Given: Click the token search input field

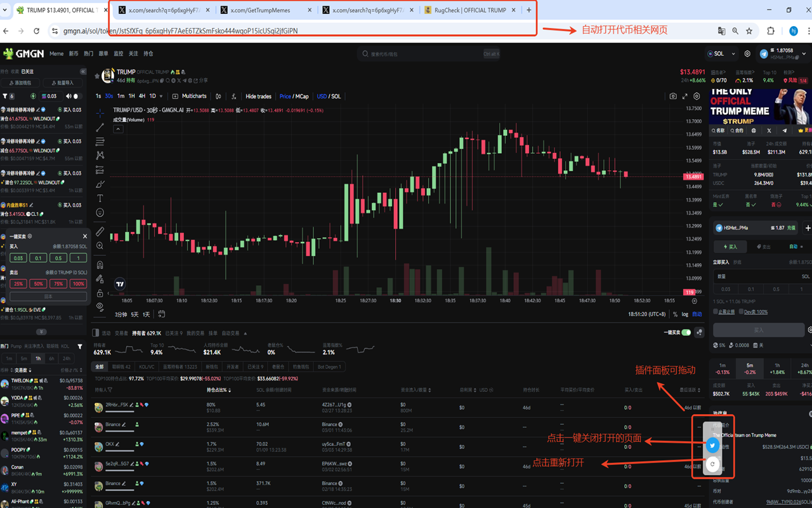Looking at the screenshot, I should click(430, 54).
